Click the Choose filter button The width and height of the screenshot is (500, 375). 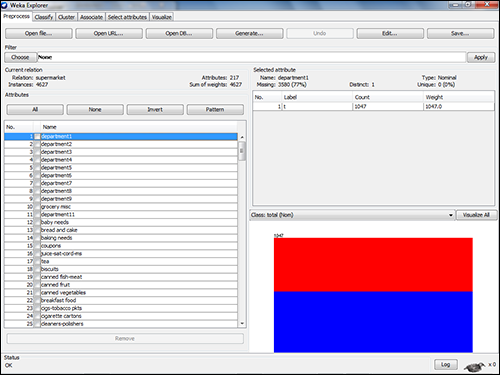pyautogui.click(x=20, y=57)
